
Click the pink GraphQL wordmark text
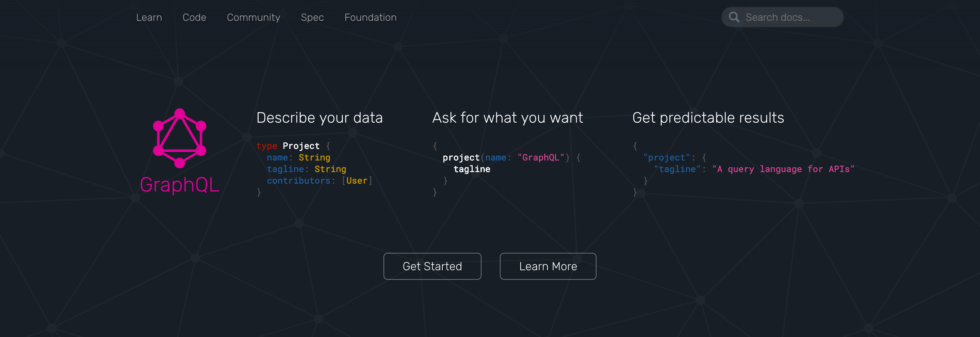pyautogui.click(x=180, y=185)
